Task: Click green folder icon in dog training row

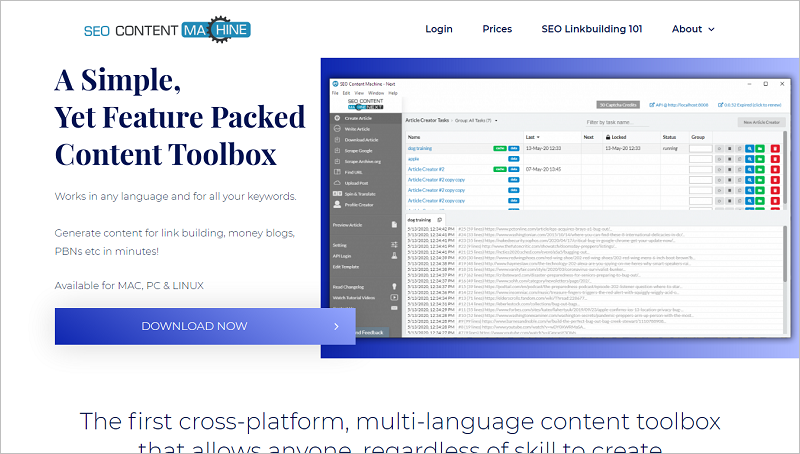Action: coord(760,148)
